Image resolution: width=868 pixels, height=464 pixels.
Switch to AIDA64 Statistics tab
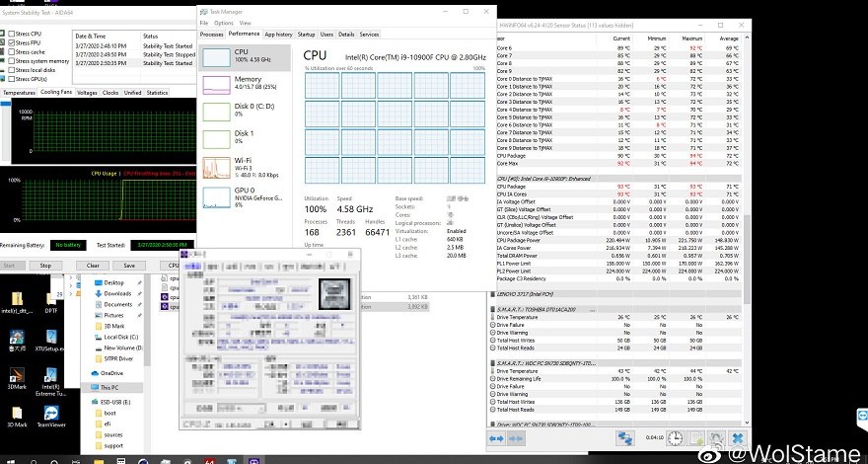coord(157,93)
